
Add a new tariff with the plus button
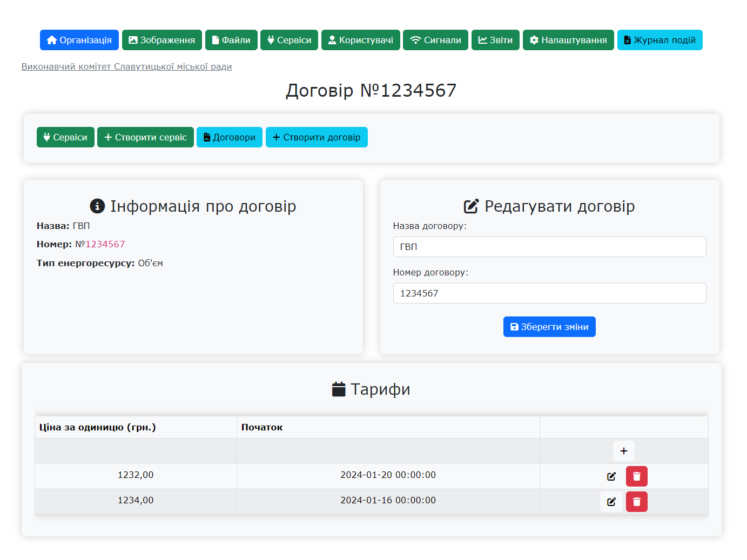pyautogui.click(x=623, y=451)
